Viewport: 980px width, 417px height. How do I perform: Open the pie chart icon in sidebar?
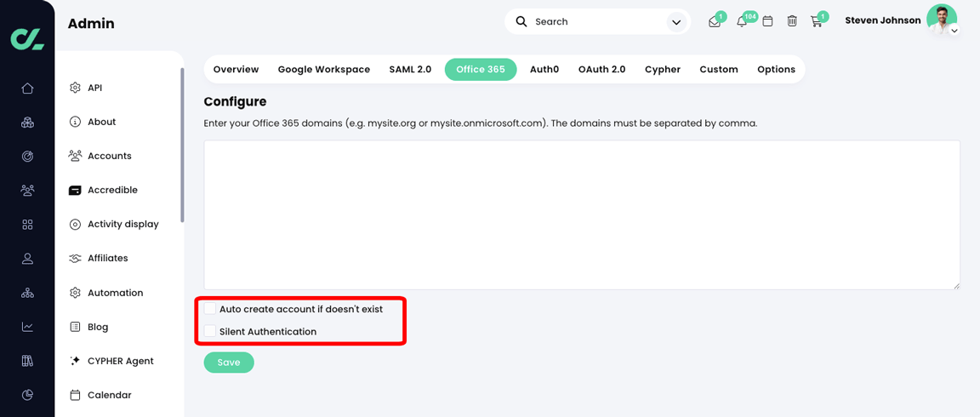coord(27,395)
